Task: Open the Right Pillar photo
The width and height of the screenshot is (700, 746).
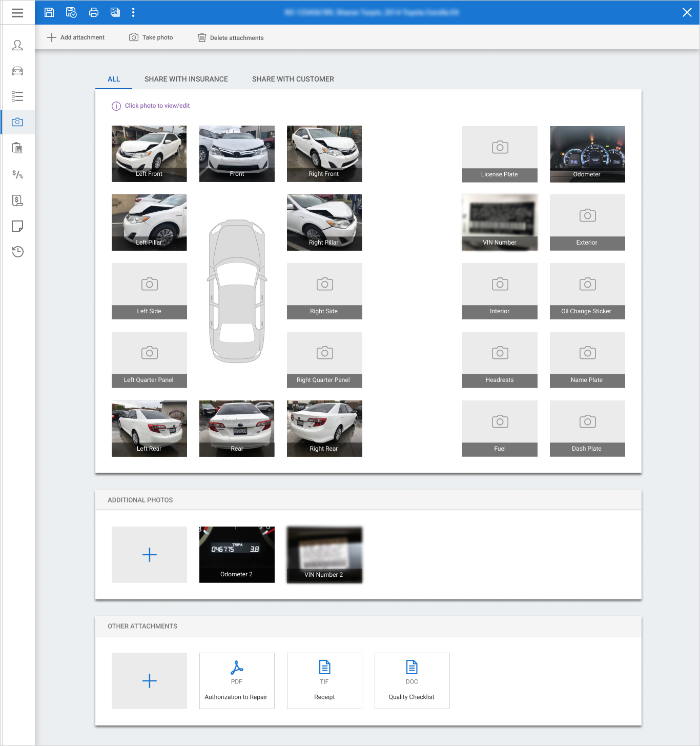Action: (324, 223)
